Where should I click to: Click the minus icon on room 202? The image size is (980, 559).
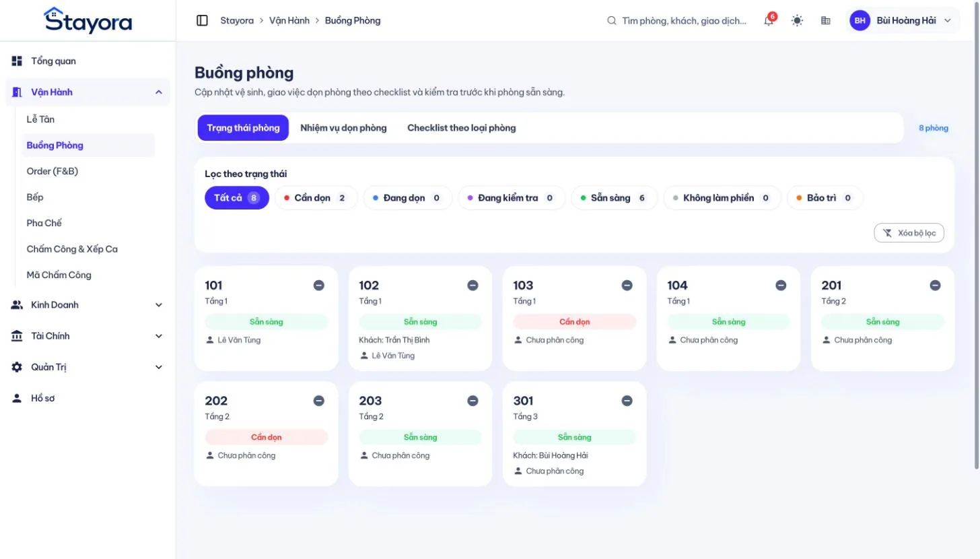(319, 401)
